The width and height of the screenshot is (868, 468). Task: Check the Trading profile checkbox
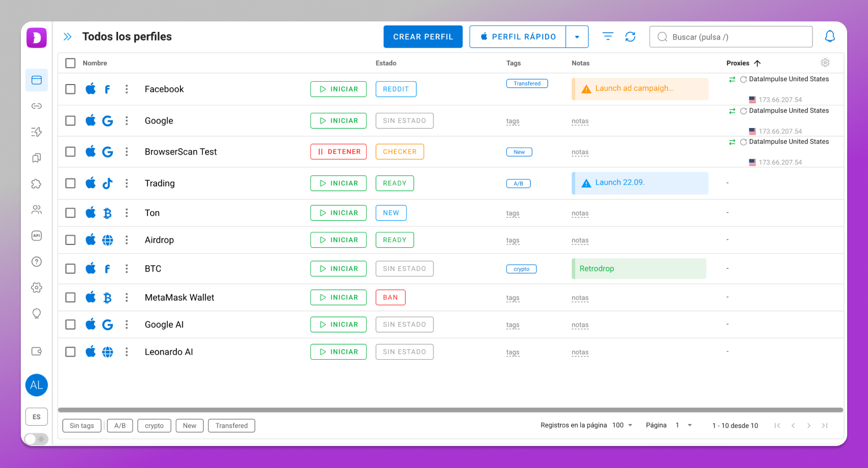click(x=71, y=183)
